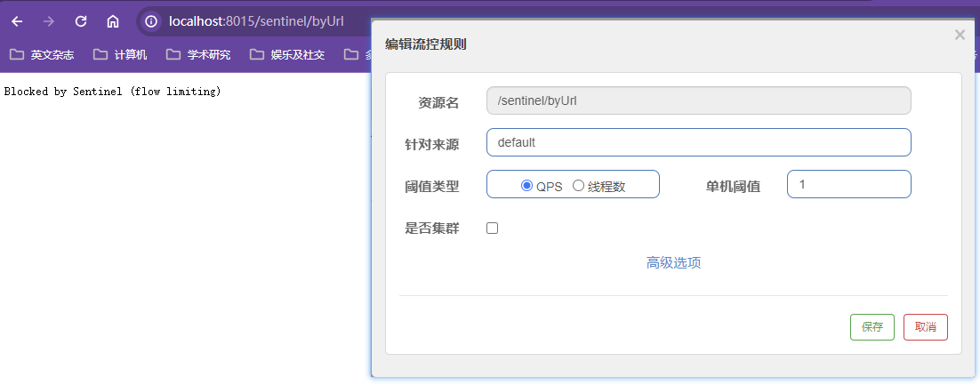Go to browser home page icon
Screen dimensions: 980x385
click(112, 21)
